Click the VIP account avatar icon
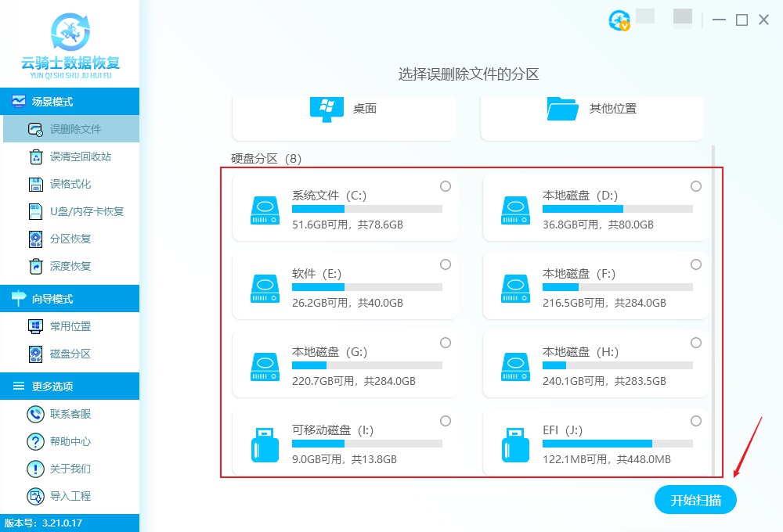 [x=619, y=20]
